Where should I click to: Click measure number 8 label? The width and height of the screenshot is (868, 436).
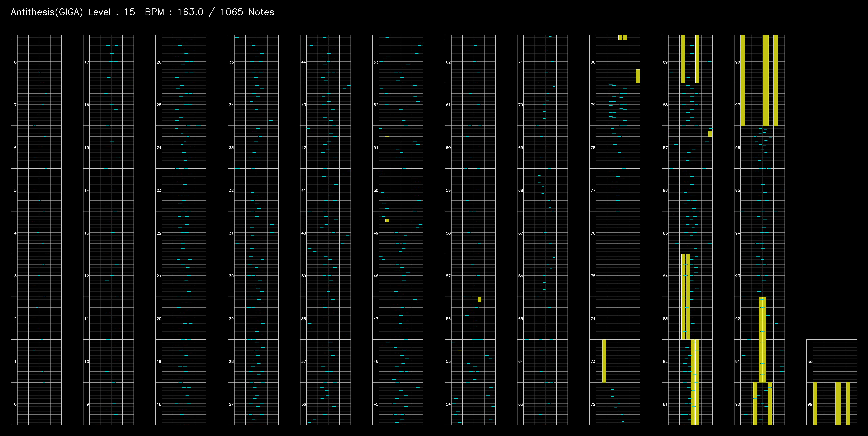15,62
